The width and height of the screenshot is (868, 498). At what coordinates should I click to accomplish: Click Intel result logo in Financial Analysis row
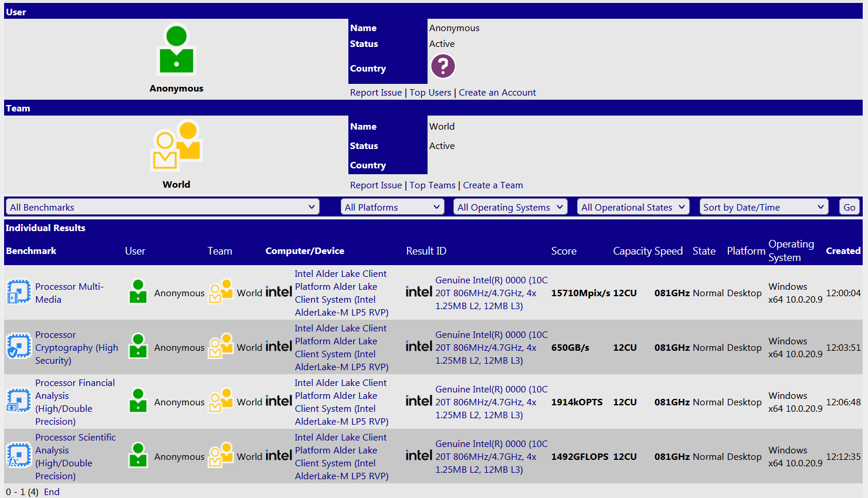pyautogui.click(x=419, y=401)
